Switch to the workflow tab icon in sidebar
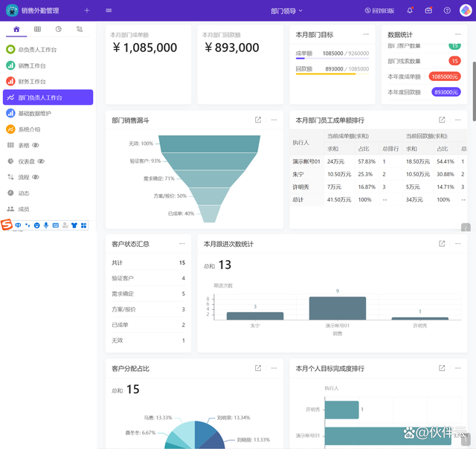 tap(80, 29)
